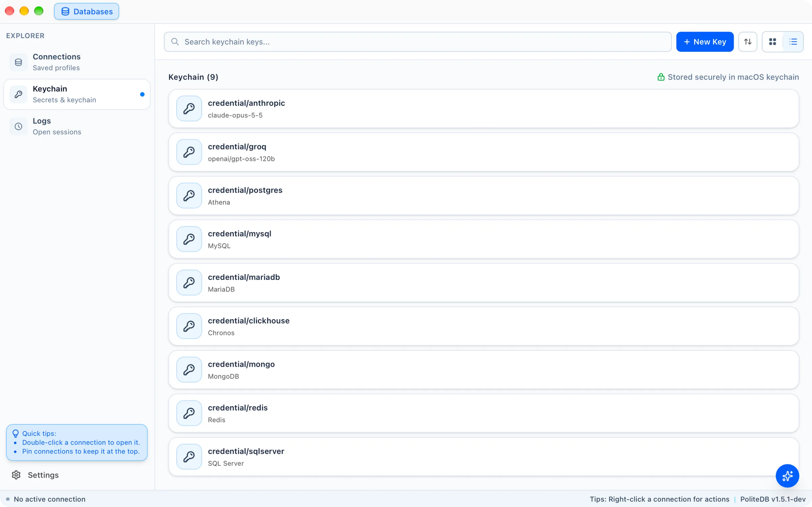812x507 pixels.
Task: Click the MariaDB subtitle text
Action: coord(221,289)
